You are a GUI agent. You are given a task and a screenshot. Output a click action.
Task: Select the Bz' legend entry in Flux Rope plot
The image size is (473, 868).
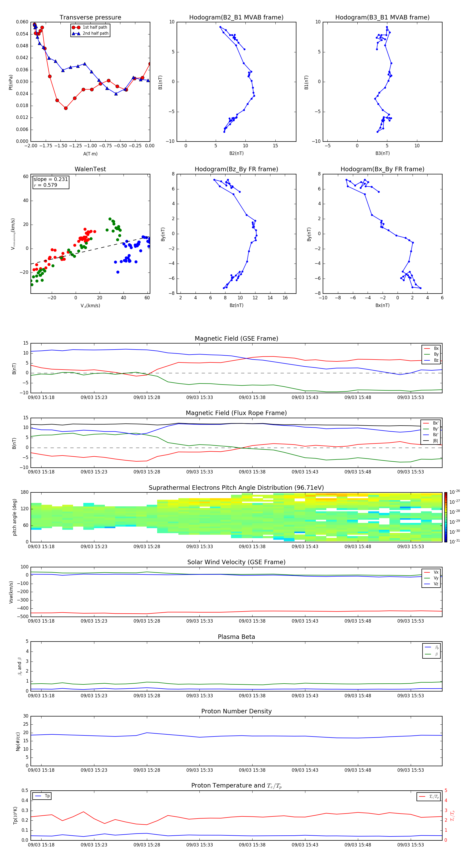pyautogui.click(x=431, y=435)
